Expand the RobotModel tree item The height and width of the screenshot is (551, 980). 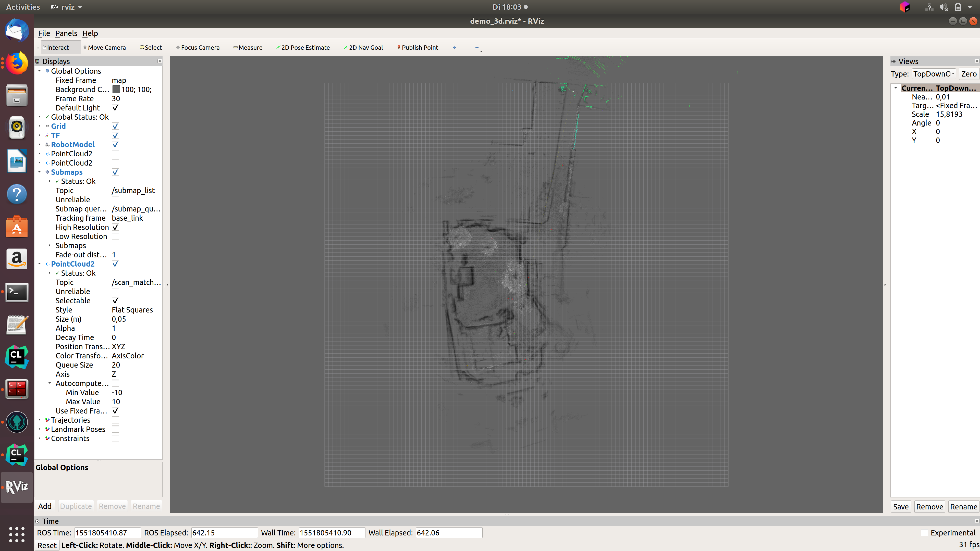tap(40, 144)
